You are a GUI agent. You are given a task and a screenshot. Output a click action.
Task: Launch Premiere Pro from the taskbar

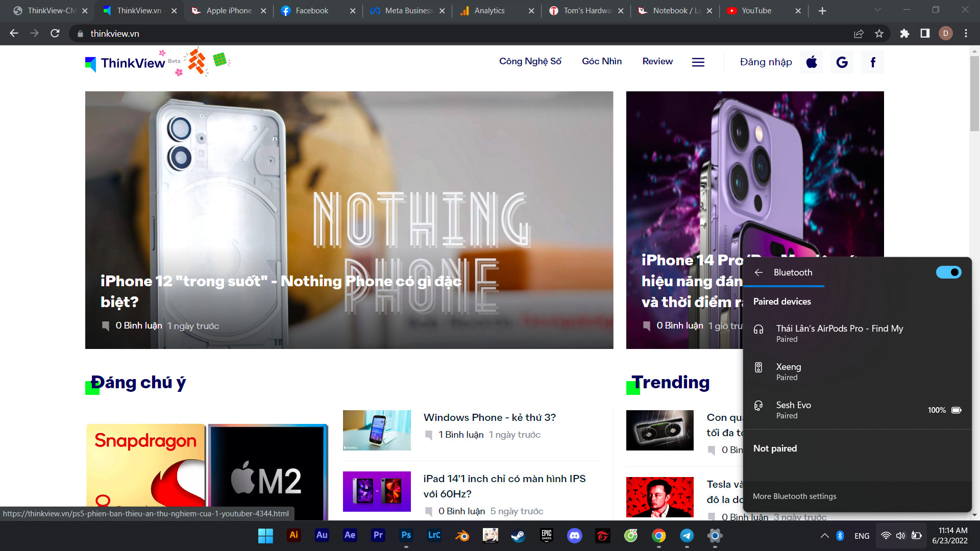[378, 536]
